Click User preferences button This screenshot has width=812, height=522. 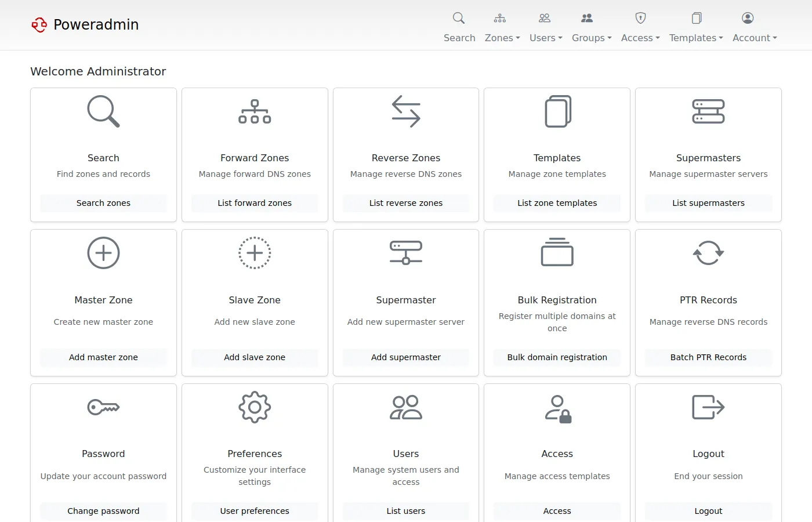(x=255, y=511)
